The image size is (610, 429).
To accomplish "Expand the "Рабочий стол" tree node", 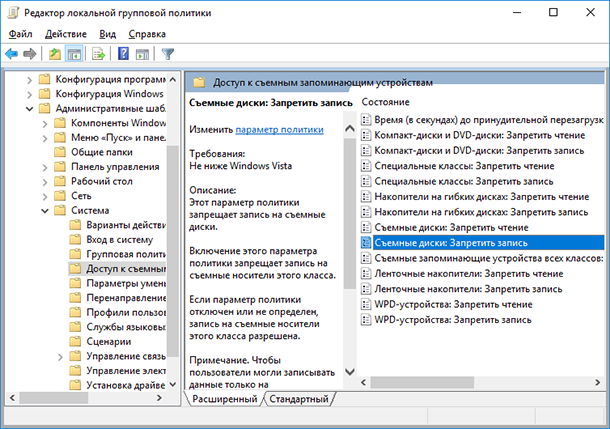I will tap(45, 182).
